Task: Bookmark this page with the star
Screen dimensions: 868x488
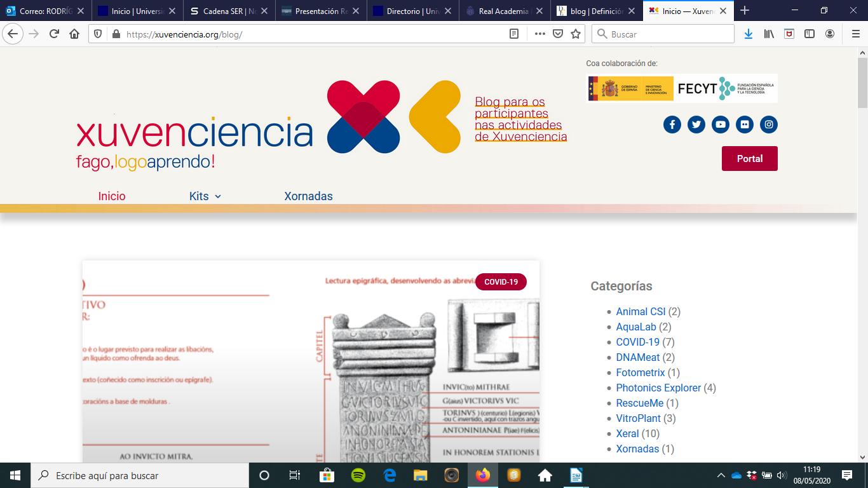Action: (x=576, y=34)
